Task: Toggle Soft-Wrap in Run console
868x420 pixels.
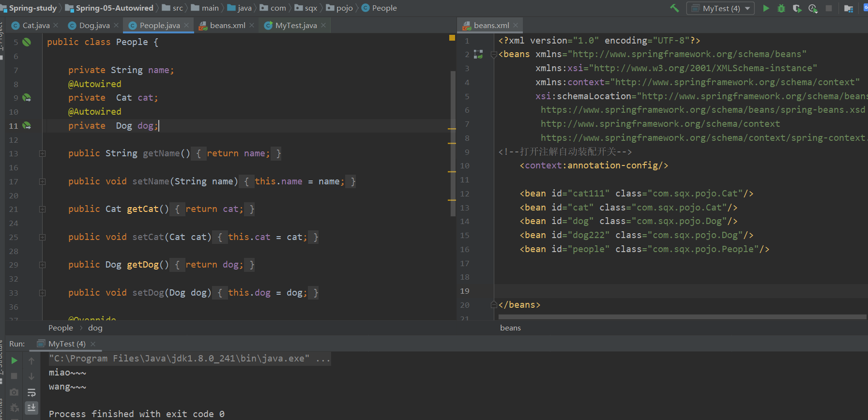Action: click(31, 392)
